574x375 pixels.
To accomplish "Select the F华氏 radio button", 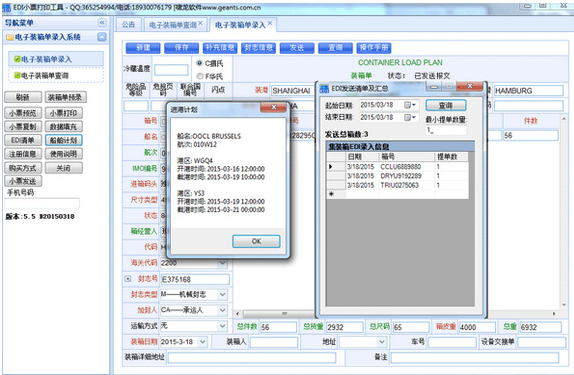I will pos(200,76).
